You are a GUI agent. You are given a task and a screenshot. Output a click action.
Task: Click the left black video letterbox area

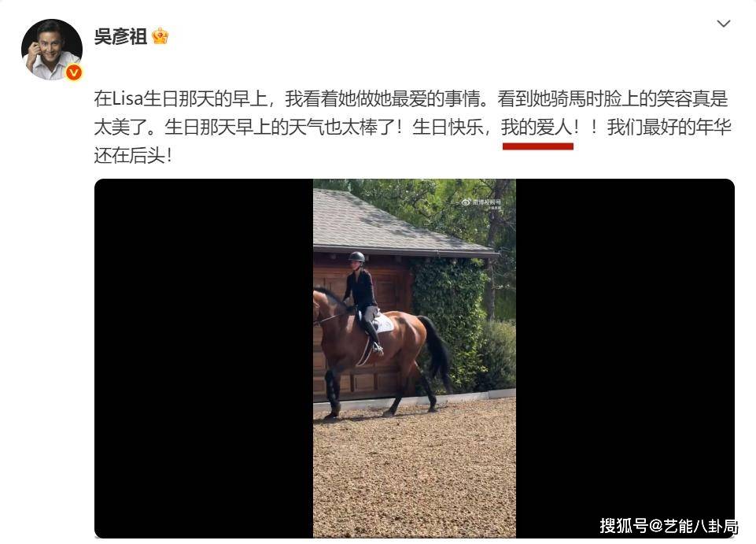coord(204,358)
